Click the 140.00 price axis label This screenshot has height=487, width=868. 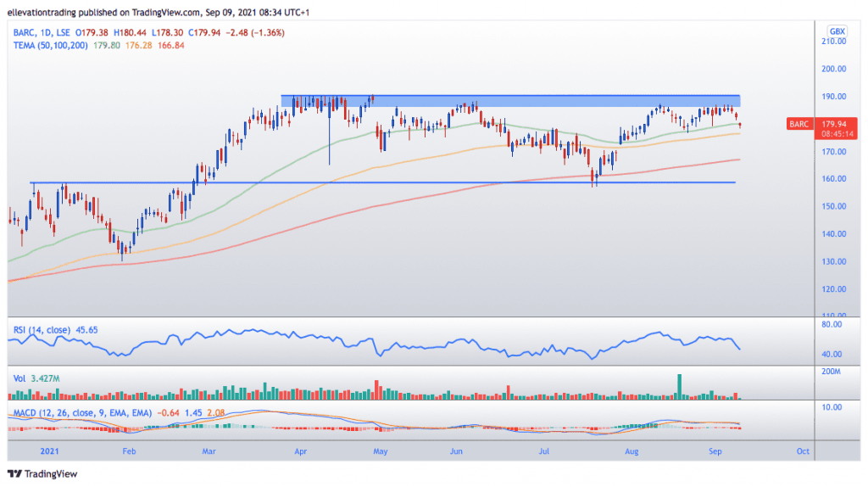(834, 234)
